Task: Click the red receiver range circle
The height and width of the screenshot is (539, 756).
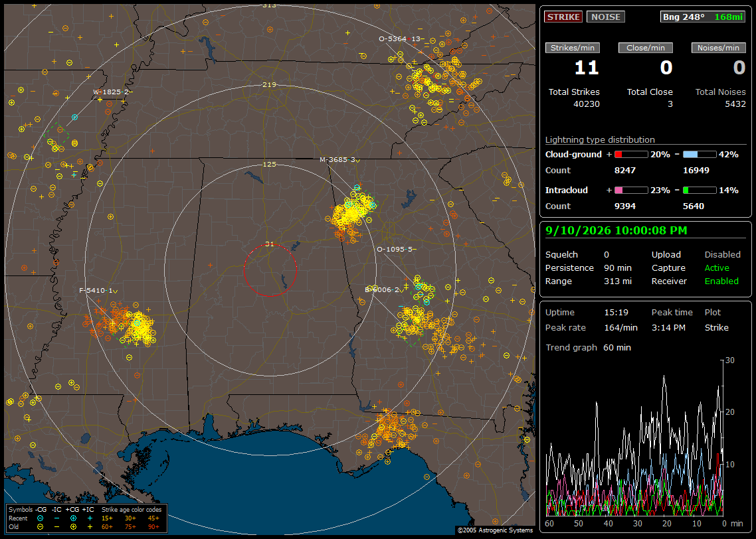Action: [270, 269]
